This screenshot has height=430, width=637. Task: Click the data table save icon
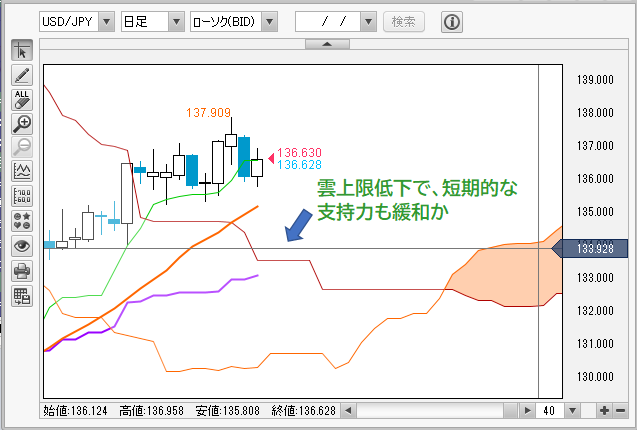pos(22,296)
